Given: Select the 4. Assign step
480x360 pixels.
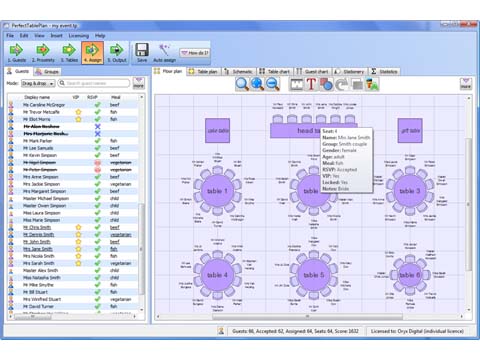Looking at the screenshot, I should tap(92, 53).
